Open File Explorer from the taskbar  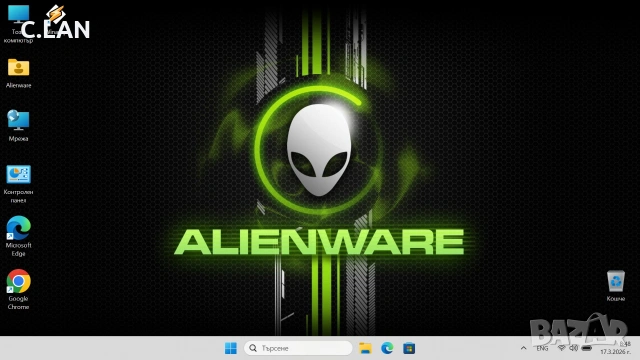tap(365, 348)
